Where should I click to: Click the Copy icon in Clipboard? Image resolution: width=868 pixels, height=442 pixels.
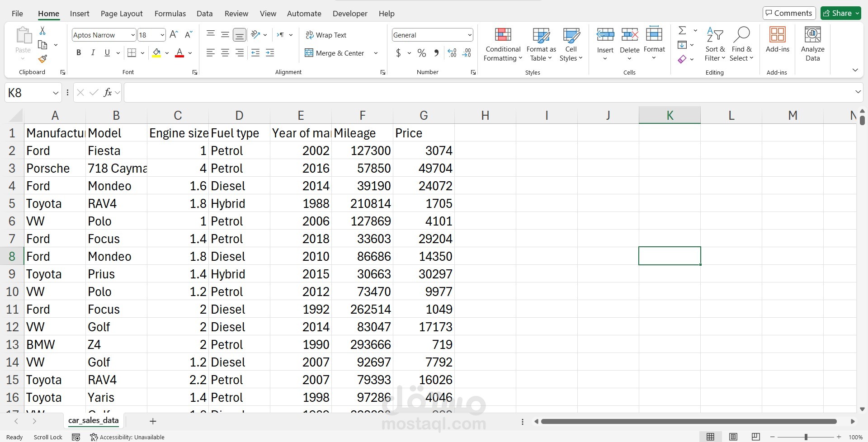pos(42,45)
